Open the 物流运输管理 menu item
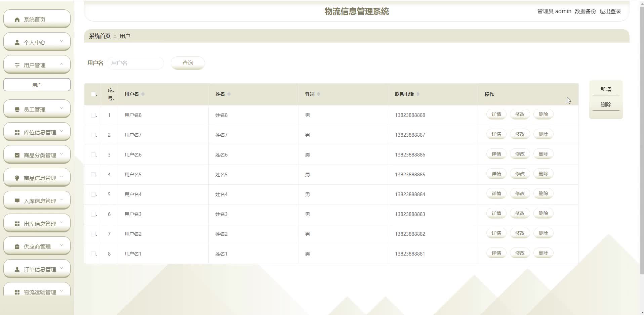Screen dimensions: 644x315 click(37, 289)
